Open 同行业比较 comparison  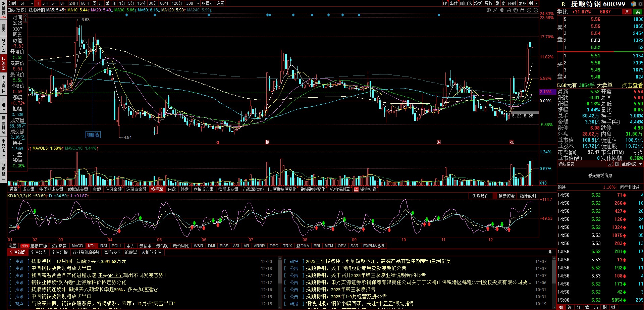click(x=630, y=187)
